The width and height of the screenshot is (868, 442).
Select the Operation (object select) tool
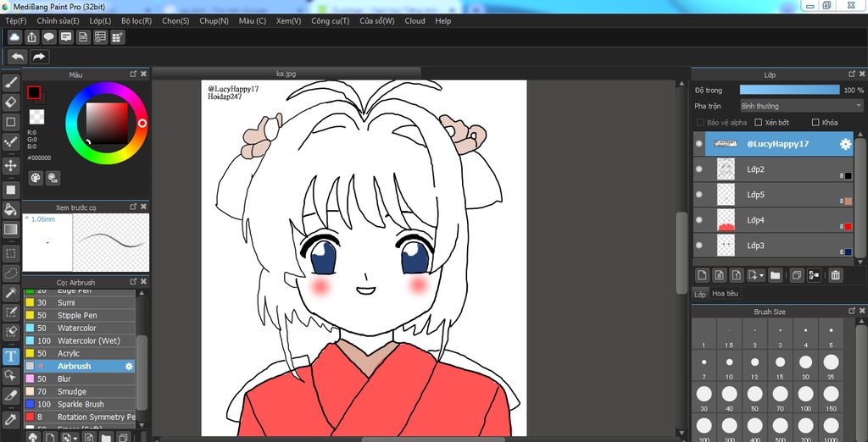10,376
